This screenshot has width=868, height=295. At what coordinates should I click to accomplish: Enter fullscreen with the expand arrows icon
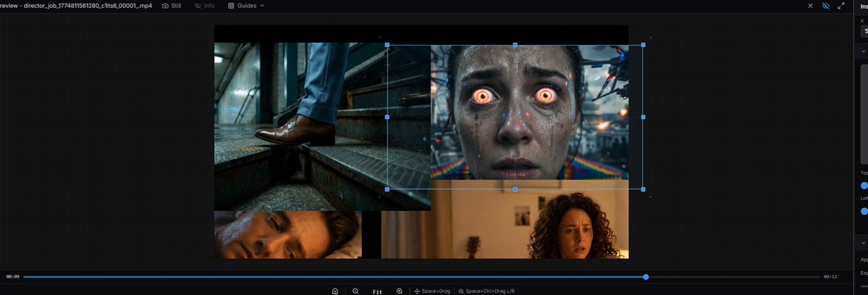pyautogui.click(x=841, y=6)
